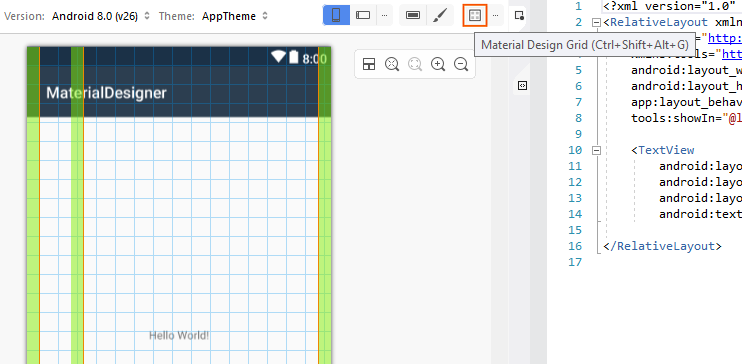
Task: Click the android:layo attribute on line 13
Action: coord(700,198)
